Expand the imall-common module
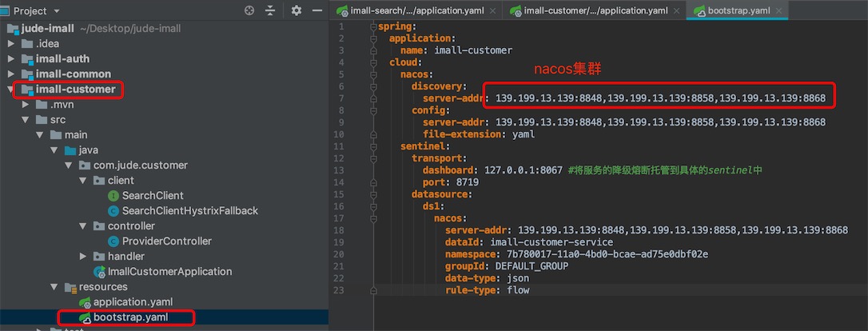This screenshot has height=331, width=868. point(11,74)
